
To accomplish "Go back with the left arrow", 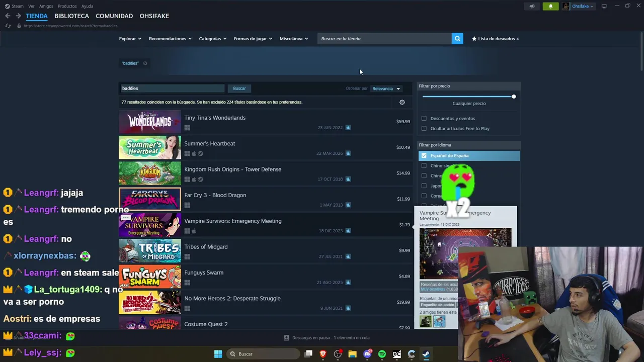I will (8, 16).
